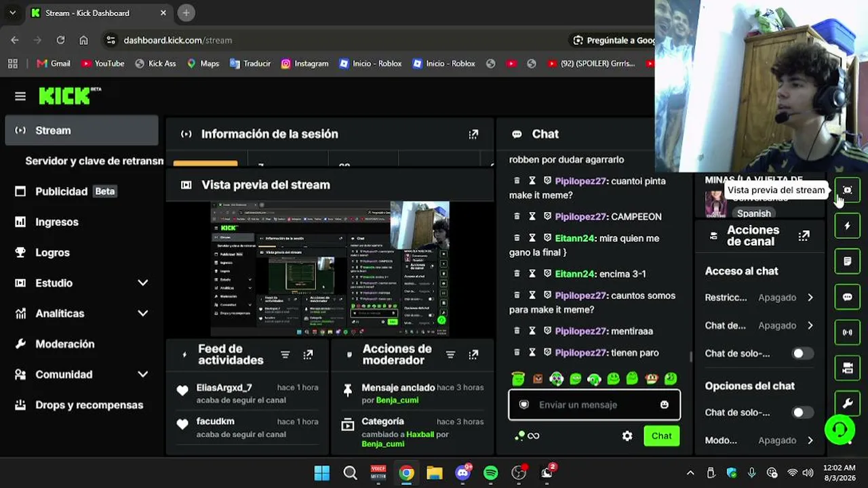The width and height of the screenshot is (868, 488).
Task: Timeout Eitann24 on the 'encima 3-1' message
Action: click(x=532, y=274)
